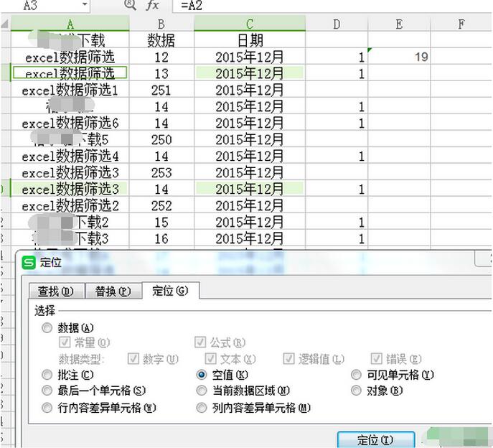This screenshot has height=448, width=493.
Task: Click the fx insert function icon
Action: pos(152,5)
